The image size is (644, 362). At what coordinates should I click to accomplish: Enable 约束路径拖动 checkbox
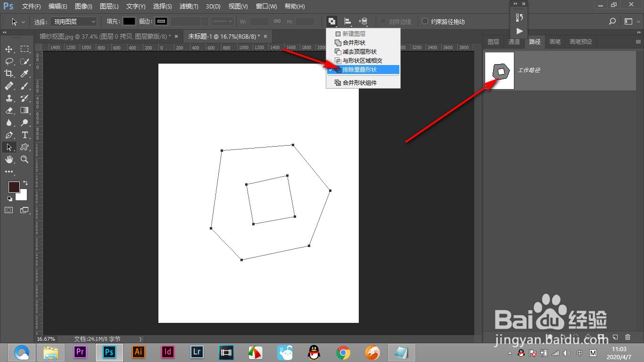[x=425, y=21]
